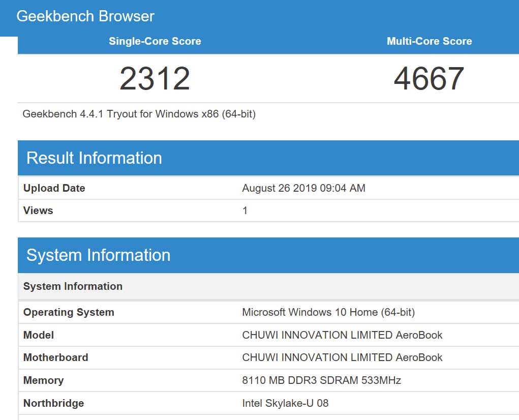Click the Multi-Core Score heading
Viewport: 519px width, 420px height.
429,41
